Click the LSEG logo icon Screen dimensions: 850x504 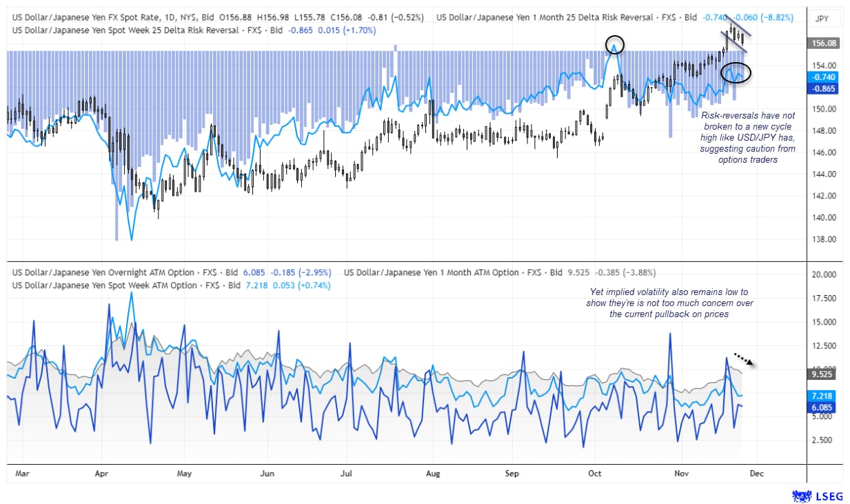801,496
